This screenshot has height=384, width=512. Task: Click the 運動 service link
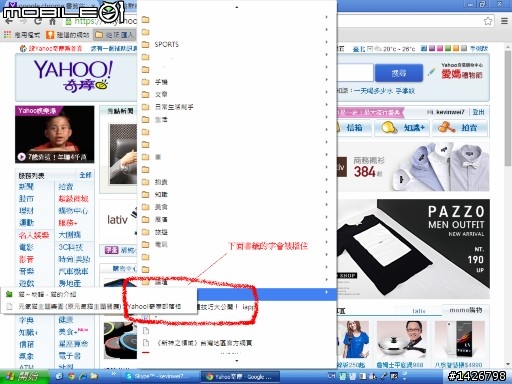tap(26, 223)
